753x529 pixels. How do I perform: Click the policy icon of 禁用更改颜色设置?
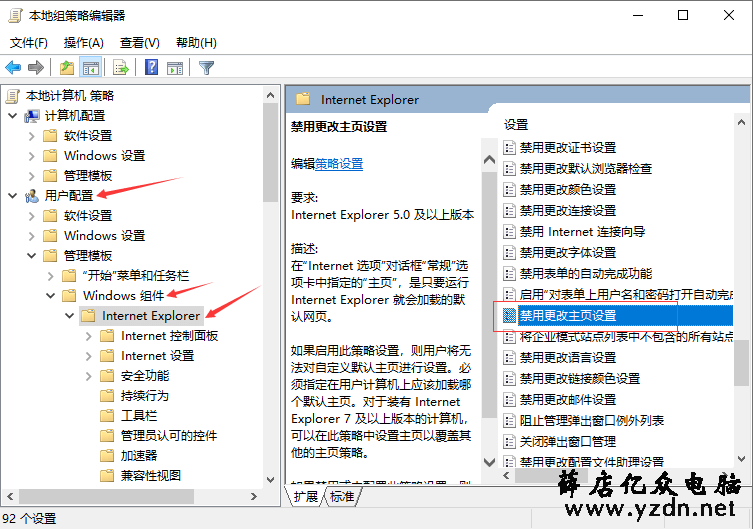tap(509, 190)
